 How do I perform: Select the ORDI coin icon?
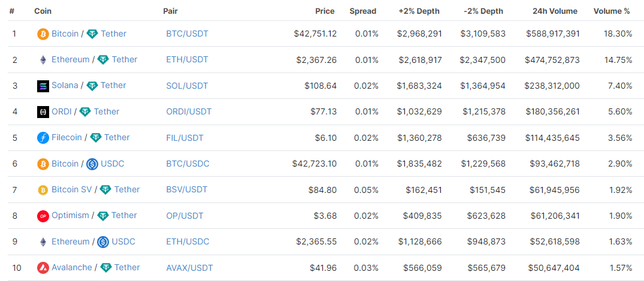tap(43, 112)
